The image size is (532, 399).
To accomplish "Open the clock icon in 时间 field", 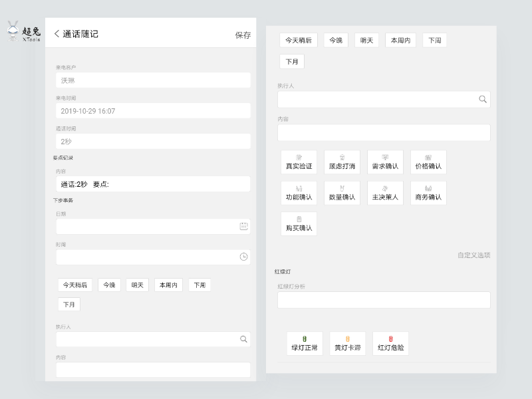I will point(243,257).
